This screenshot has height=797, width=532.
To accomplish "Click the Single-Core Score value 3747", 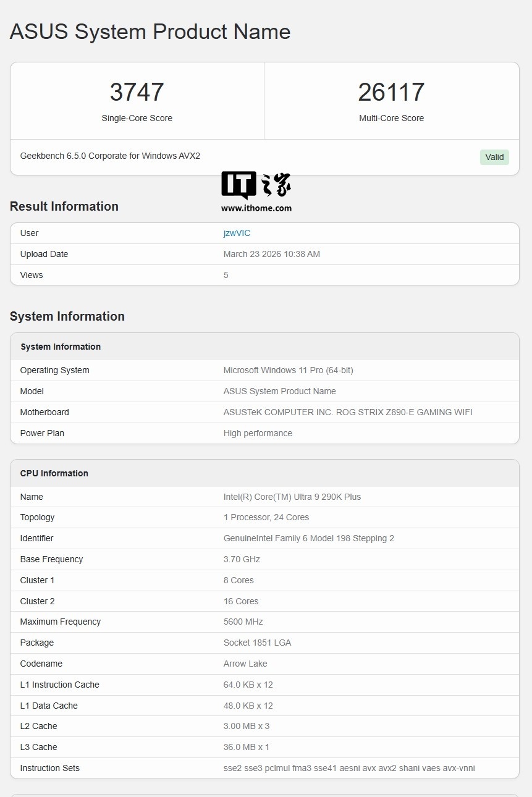I will (137, 92).
